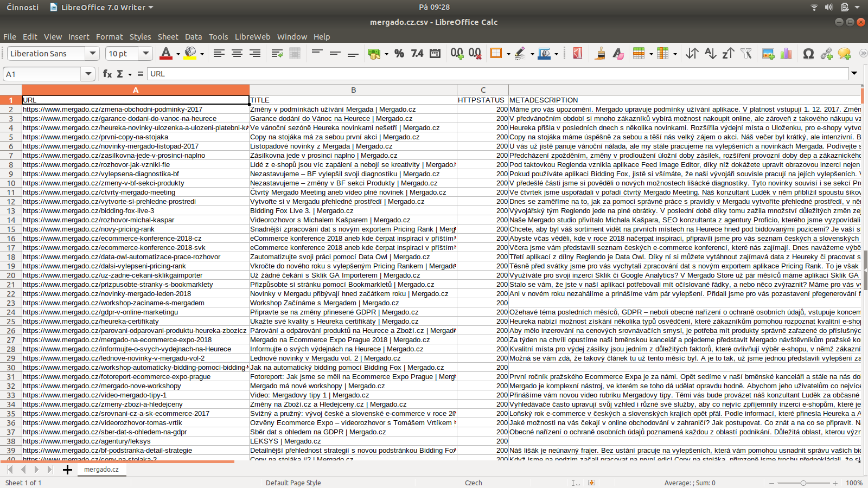Viewport: 868px width, 488px height.
Task: Open the LibreWeb menu
Action: point(252,37)
